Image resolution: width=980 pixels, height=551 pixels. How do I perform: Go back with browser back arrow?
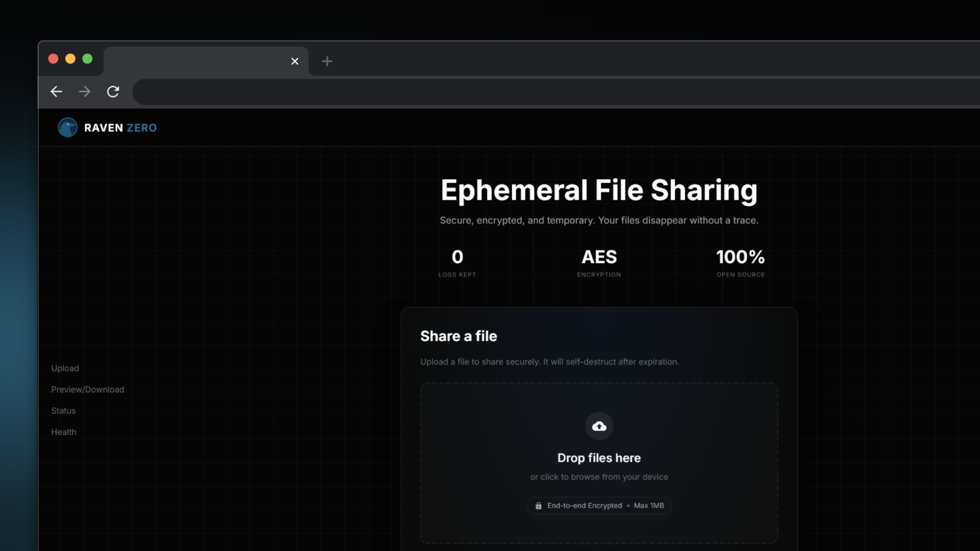point(56,91)
